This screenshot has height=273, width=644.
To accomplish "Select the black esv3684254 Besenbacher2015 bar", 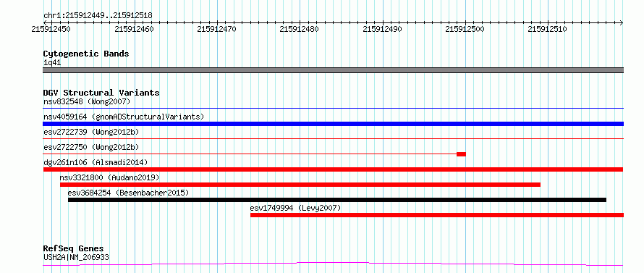I will 337,200.
